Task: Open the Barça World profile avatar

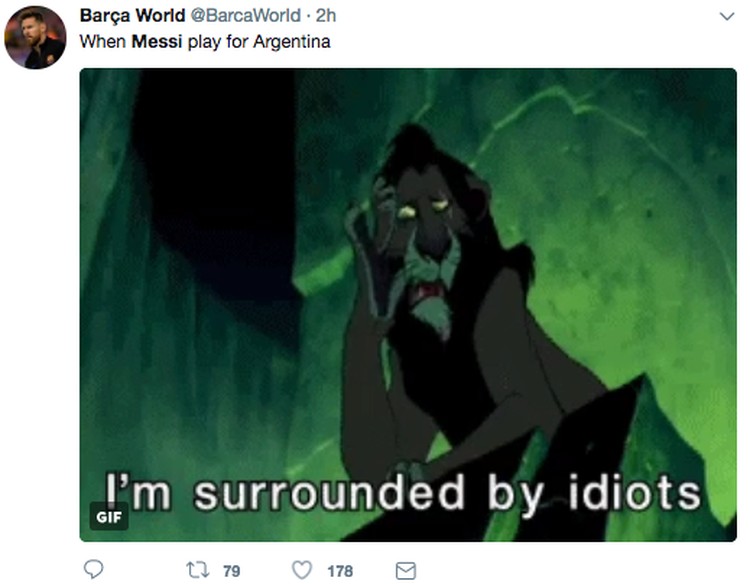Action: pos(35,37)
